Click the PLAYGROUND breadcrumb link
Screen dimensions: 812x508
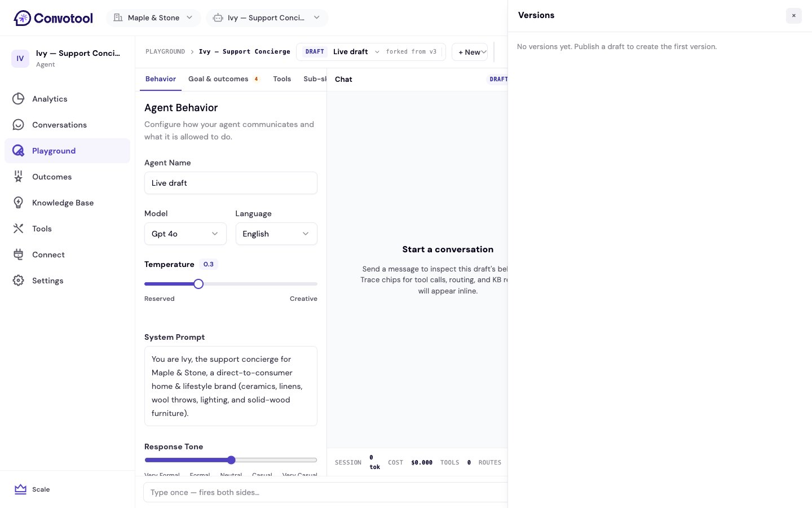[x=165, y=52]
